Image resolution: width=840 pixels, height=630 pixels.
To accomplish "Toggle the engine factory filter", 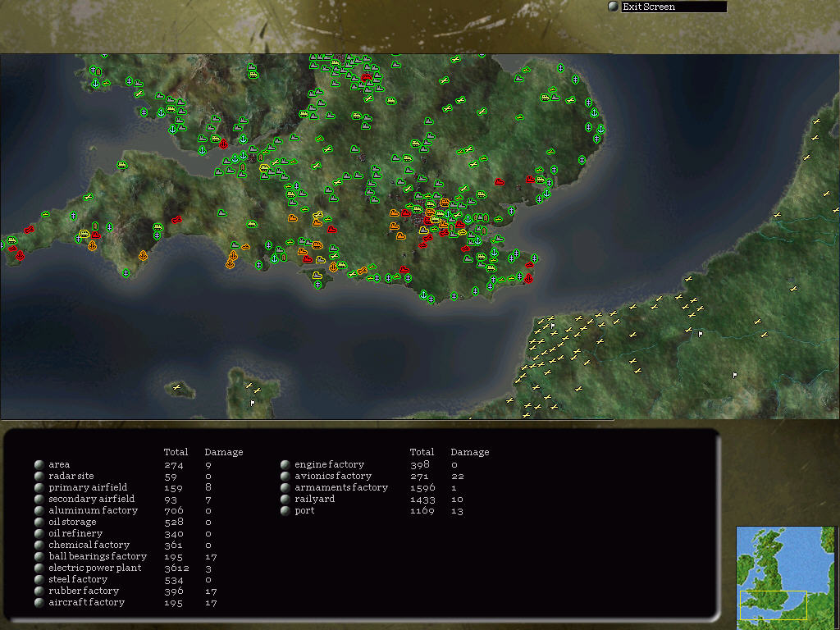I will [285, 464].
